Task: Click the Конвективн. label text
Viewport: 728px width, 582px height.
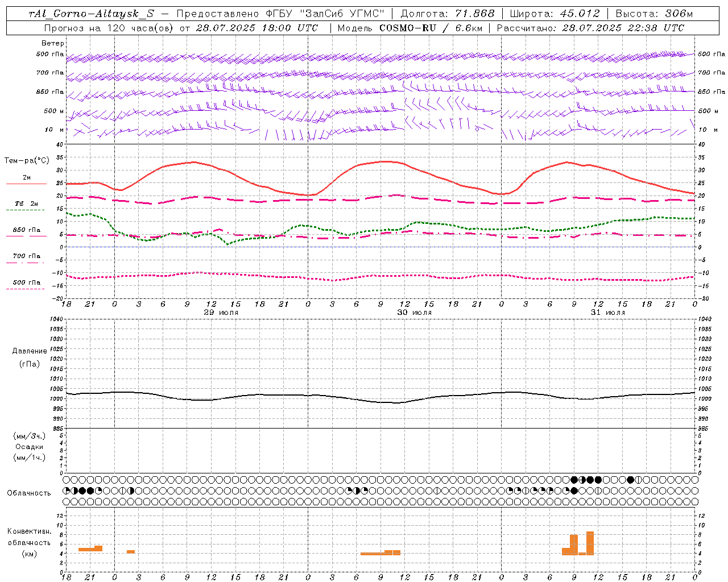Action: click(x=30, y=531)
